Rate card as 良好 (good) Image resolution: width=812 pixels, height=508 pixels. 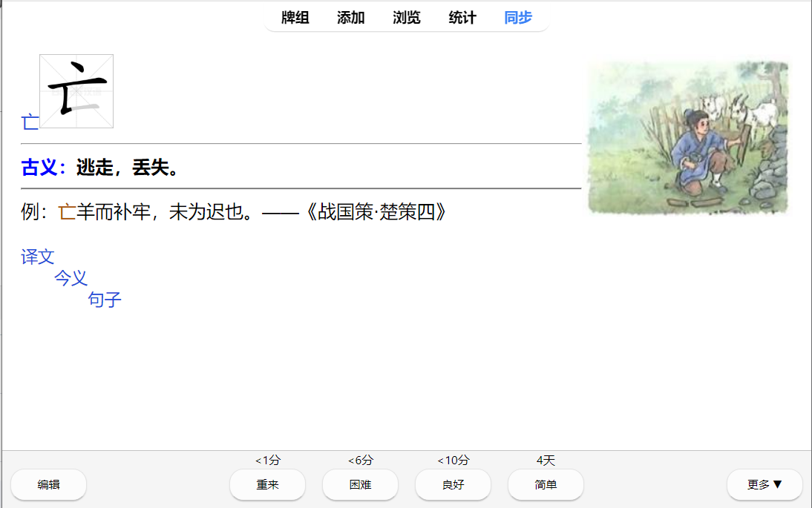(453, 485)
